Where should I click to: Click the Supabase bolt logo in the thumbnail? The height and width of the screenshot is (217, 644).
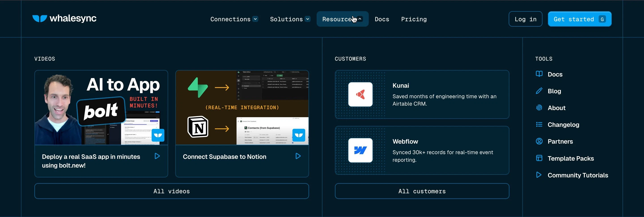tap(198, 87)
